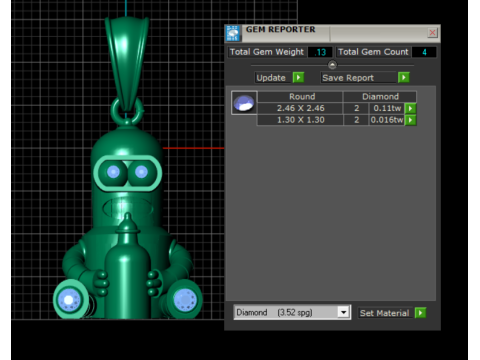Click the Diamond column header

pyautogui.click(x=380, y=97)
